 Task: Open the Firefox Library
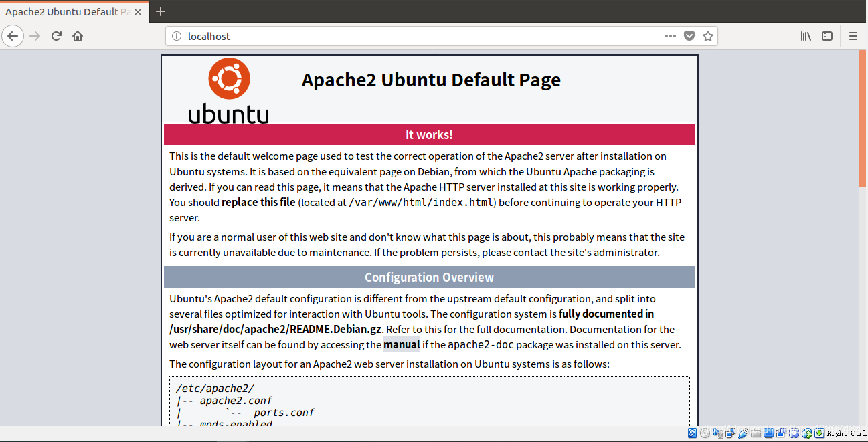[x=806, y=35]
